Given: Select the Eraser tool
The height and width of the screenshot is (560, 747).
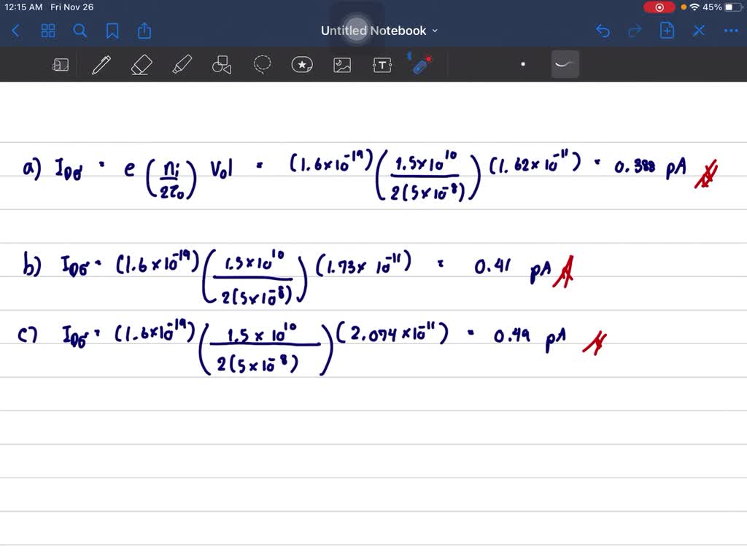Looking at the screenshot, I should [142, 64].
